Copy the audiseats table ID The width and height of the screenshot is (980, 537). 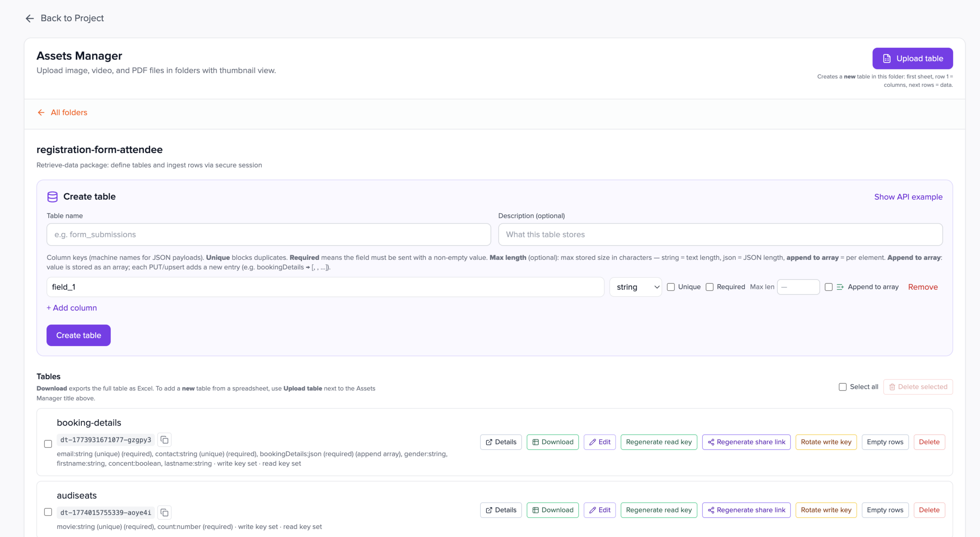(164, 513)
